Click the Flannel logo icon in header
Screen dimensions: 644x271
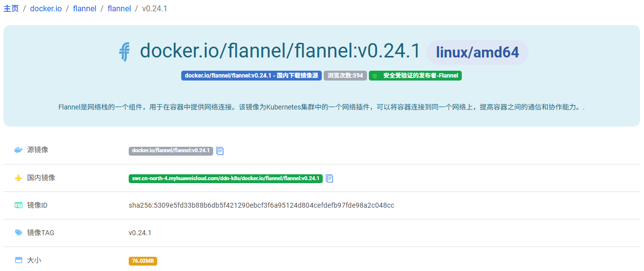125,52
